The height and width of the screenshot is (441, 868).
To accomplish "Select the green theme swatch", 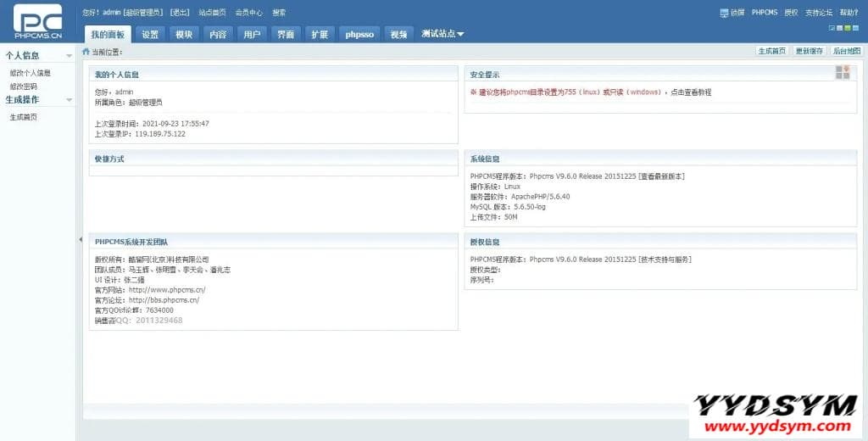I will point(848,28).
